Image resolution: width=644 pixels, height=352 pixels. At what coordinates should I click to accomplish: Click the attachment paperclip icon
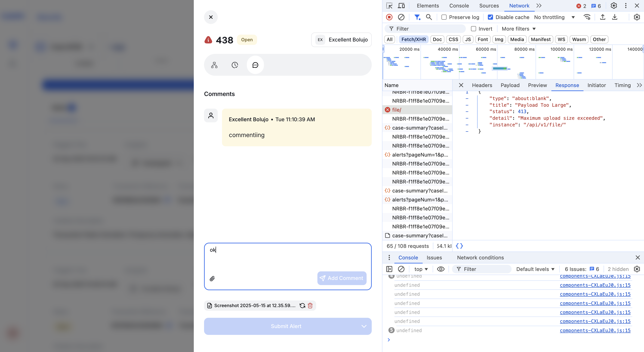click(x=212, y=278)
